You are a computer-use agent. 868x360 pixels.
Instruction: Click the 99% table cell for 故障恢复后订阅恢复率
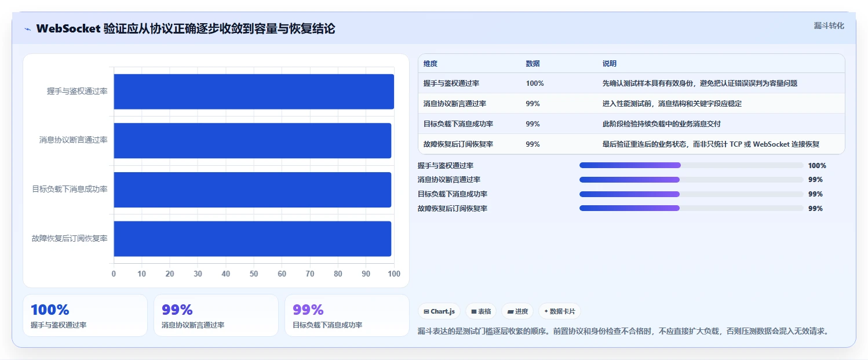point(533,144)
